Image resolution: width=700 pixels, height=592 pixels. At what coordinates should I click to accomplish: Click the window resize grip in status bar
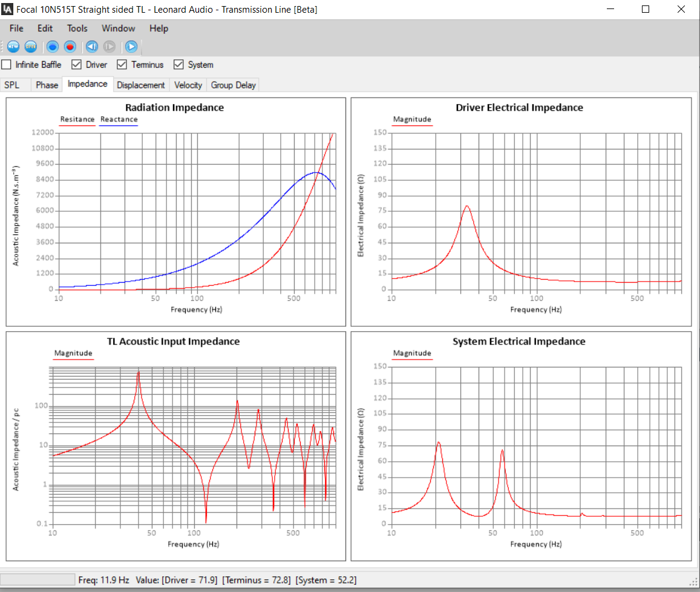coord(694,582)
